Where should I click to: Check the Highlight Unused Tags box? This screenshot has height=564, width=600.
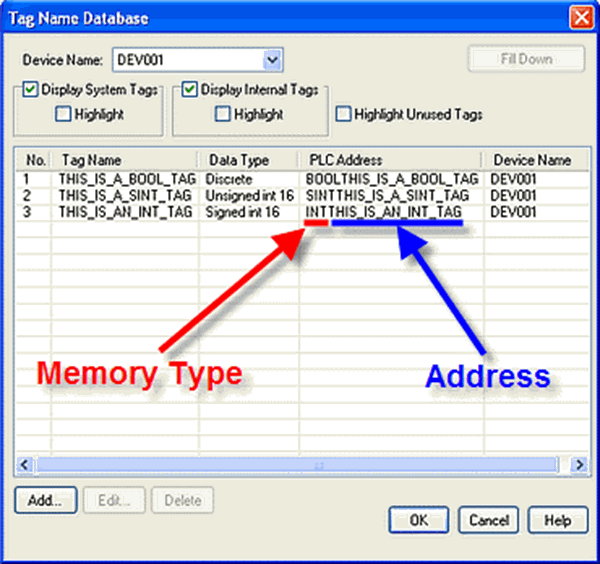pyautogui.click(x=344, y=114)
